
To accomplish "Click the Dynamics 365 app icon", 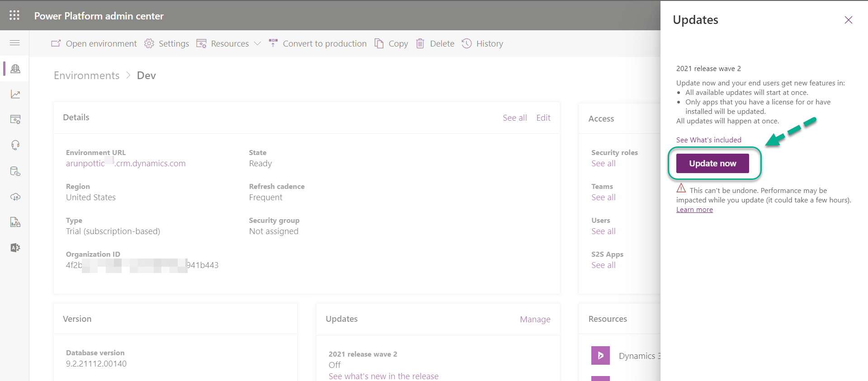I will [600, 355].
